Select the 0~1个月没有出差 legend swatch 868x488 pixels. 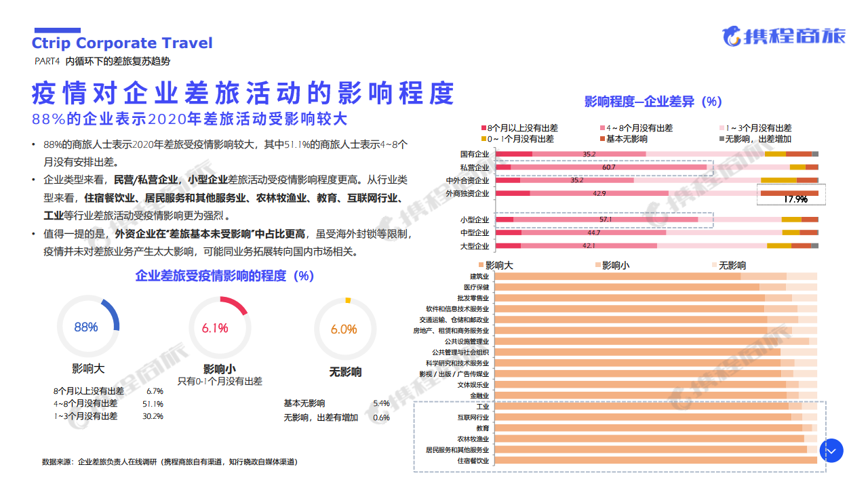(x=484, y=139)
